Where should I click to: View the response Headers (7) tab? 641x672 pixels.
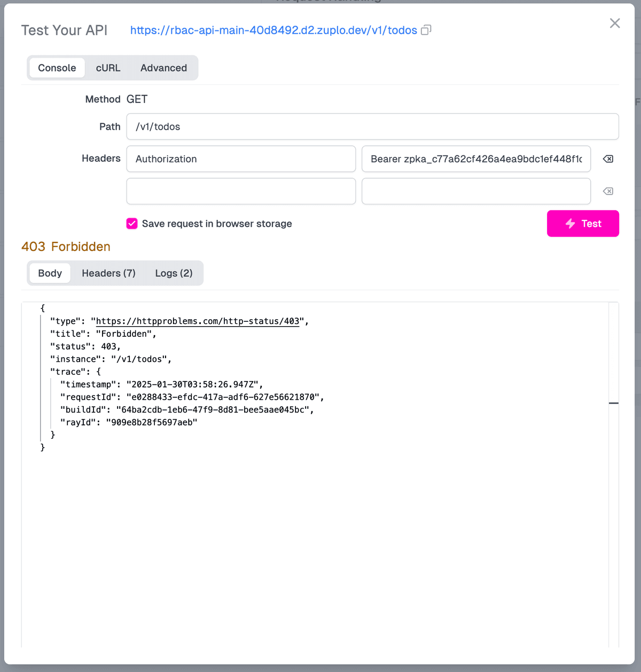point(108,273)
